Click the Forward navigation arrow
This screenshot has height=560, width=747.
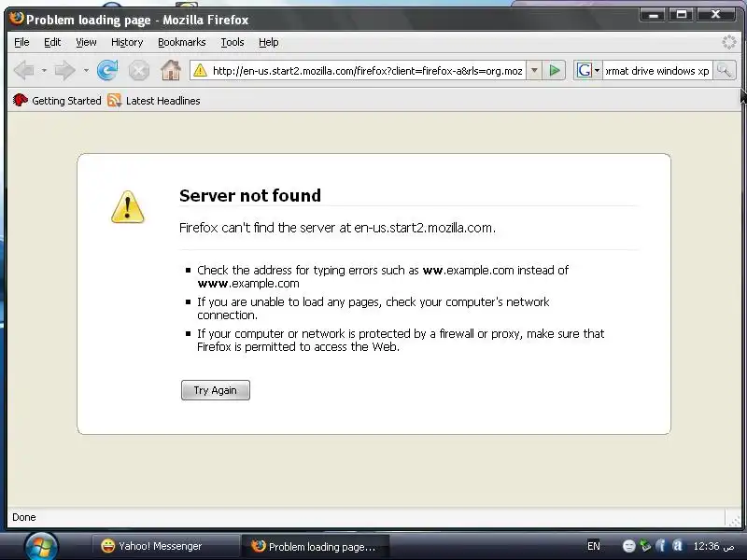click(65, 71)
